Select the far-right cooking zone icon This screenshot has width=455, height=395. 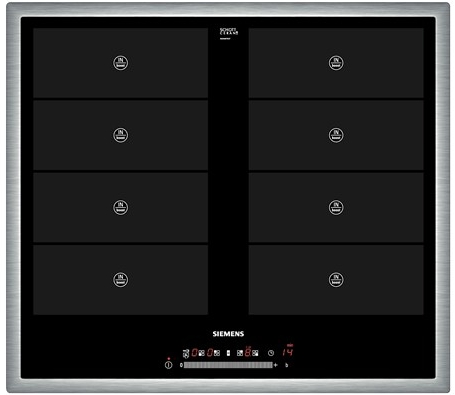(x=255, y=353)
